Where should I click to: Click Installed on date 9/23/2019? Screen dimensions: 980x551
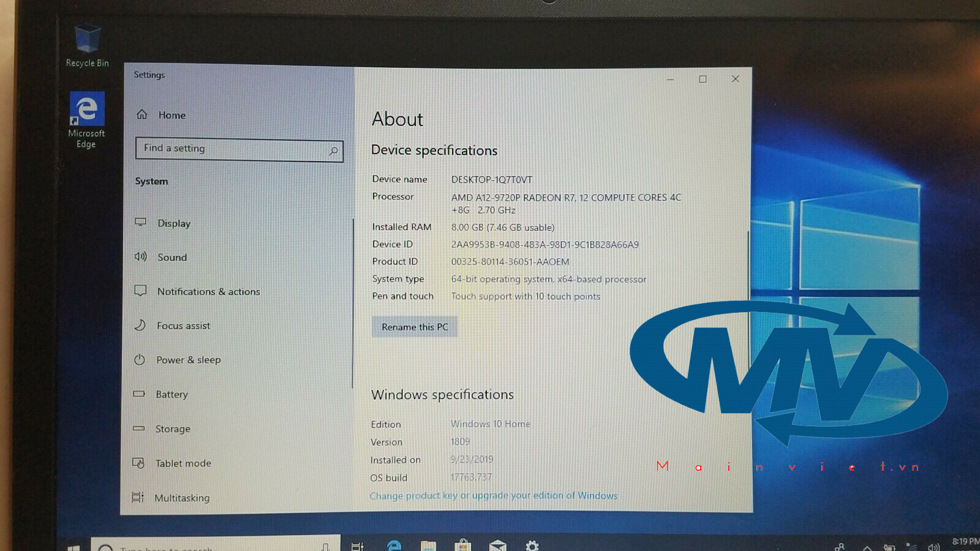[x=472, y=459]
